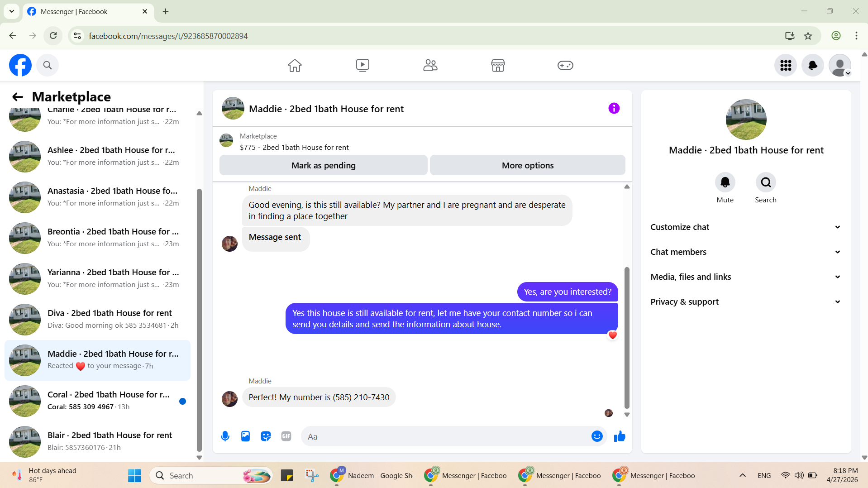Reload the page in browser

click(53, 36)
